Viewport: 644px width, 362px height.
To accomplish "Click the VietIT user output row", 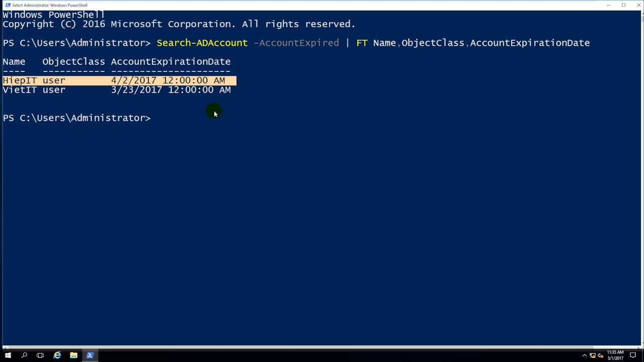I will (x=117, y=90).
